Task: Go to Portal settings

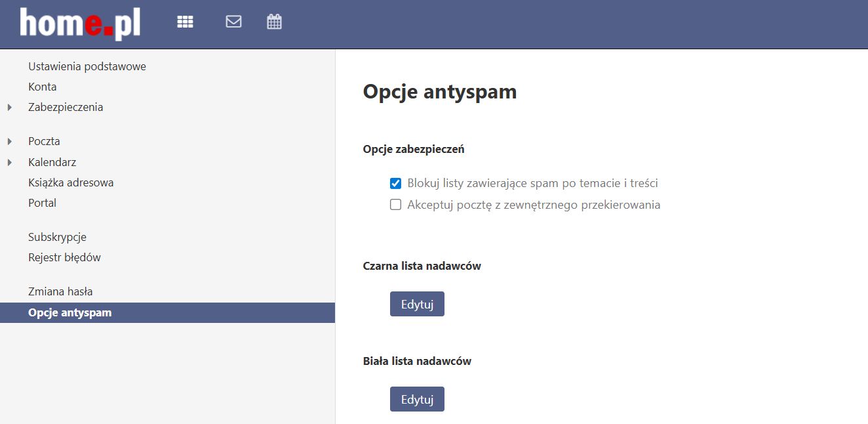Action: pos(42,203)
